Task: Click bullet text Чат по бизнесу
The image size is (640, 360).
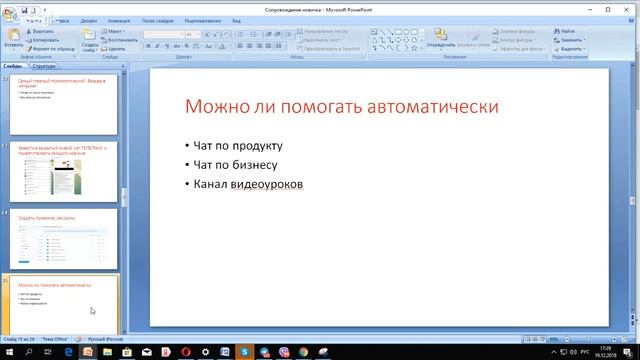Action: pos(235,165)
